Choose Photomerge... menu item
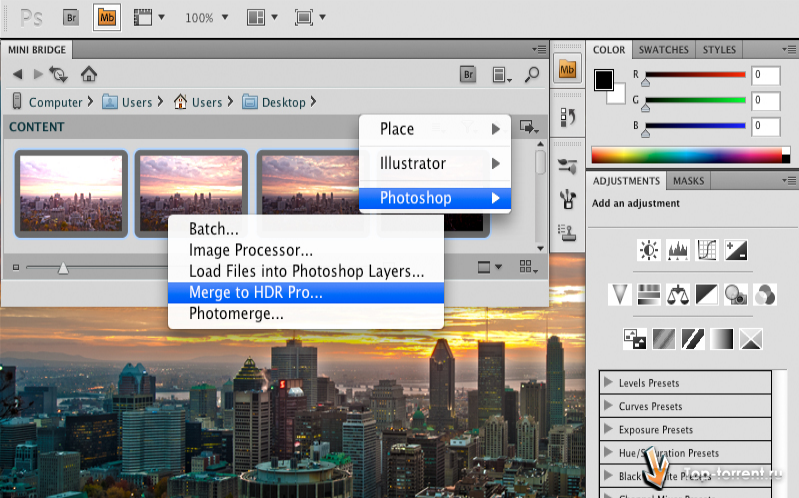 [306, 313]
